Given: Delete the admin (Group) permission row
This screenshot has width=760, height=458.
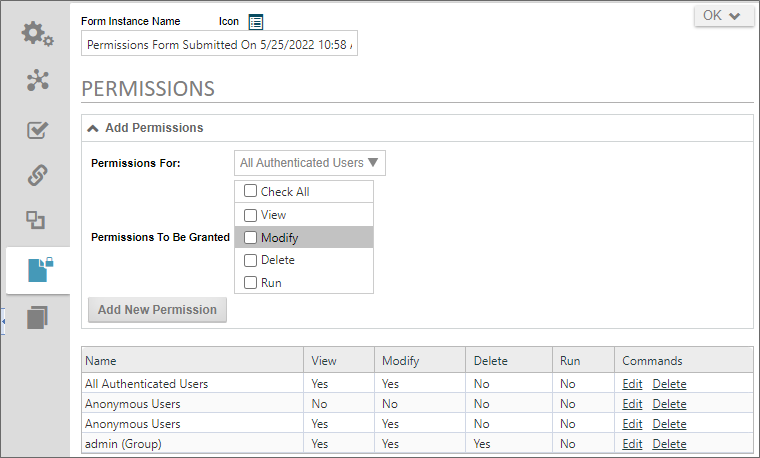Looking at the screenshot, I should click(669, 444).
